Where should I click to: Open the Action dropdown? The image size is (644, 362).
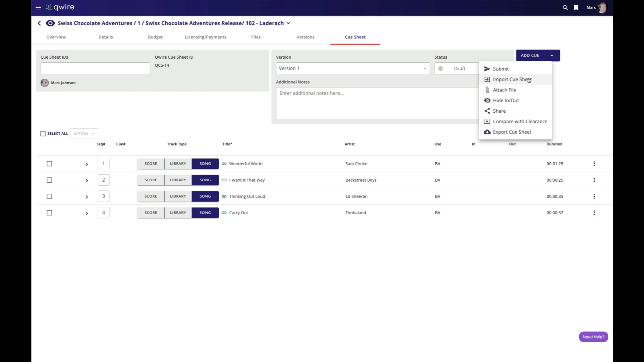(84, 134)
